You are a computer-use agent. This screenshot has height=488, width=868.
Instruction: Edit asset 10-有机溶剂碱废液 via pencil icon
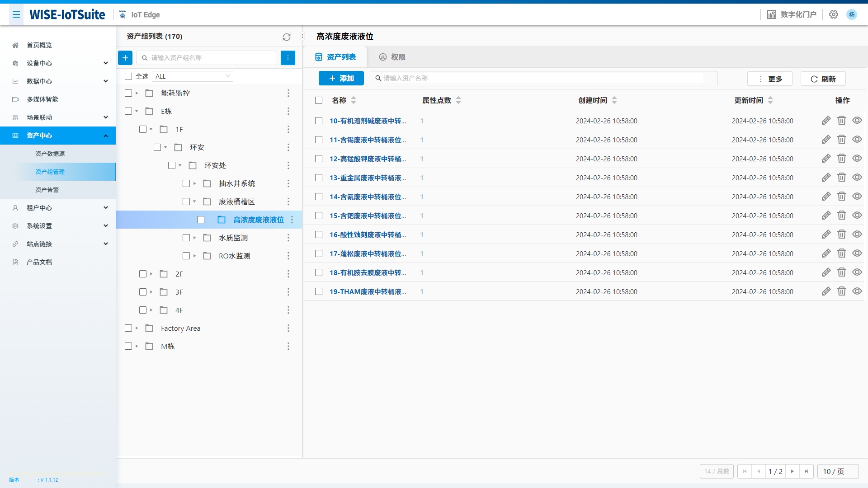click(x=826, y=120)
